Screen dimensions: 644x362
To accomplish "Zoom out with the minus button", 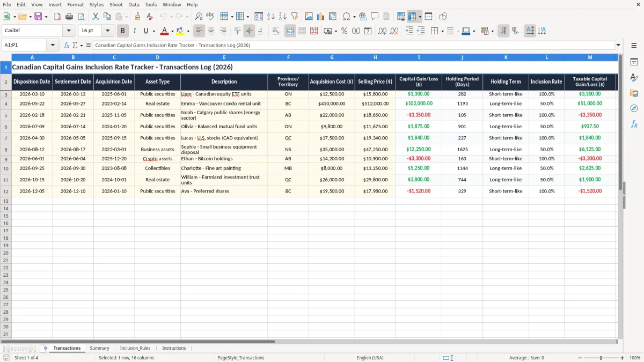I will pyautogui.click(x=579, y=358).
